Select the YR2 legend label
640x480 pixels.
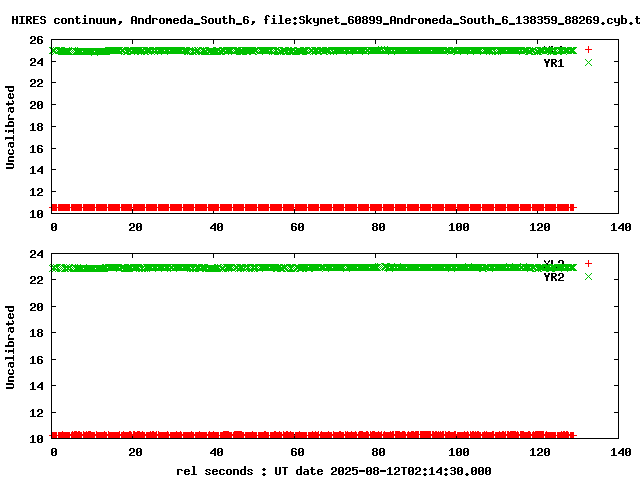pyautogui.click(x=554, y=277)
